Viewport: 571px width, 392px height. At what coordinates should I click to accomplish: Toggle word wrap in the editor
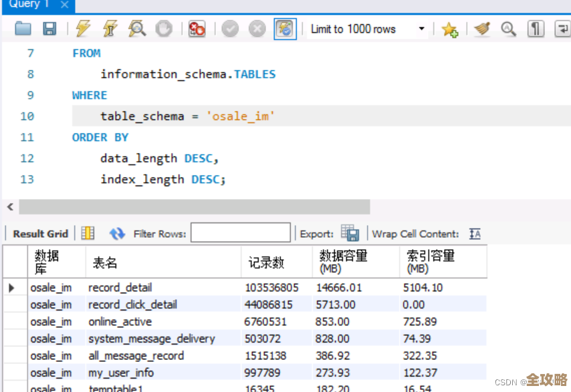[562, 29]
